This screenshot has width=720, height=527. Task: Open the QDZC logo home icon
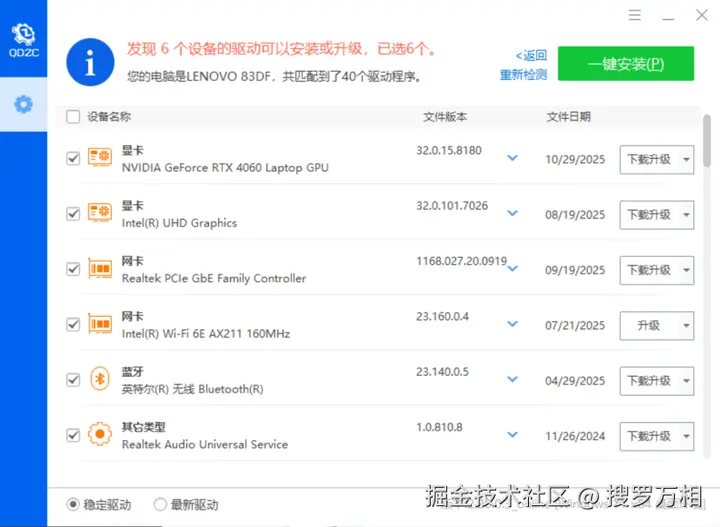(23, 40)
